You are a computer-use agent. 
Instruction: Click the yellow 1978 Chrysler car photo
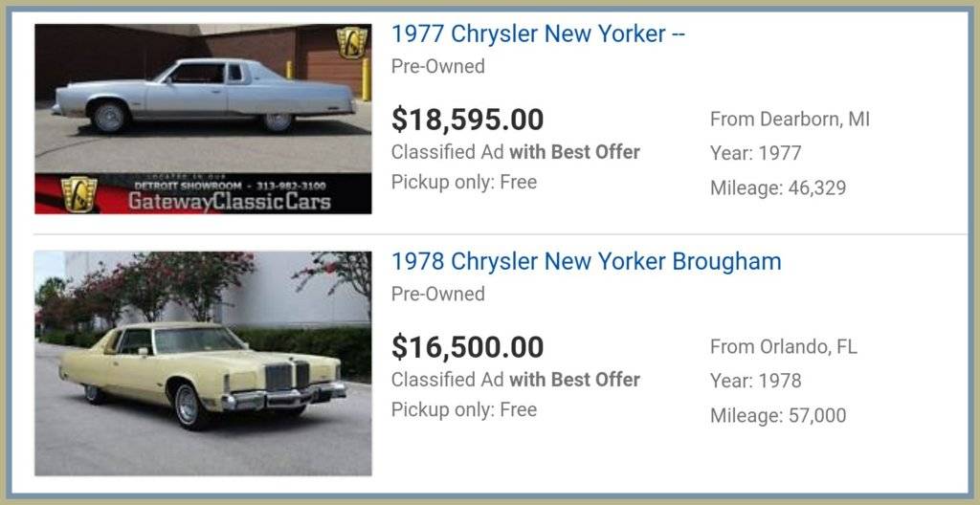[x=203, y=363]
